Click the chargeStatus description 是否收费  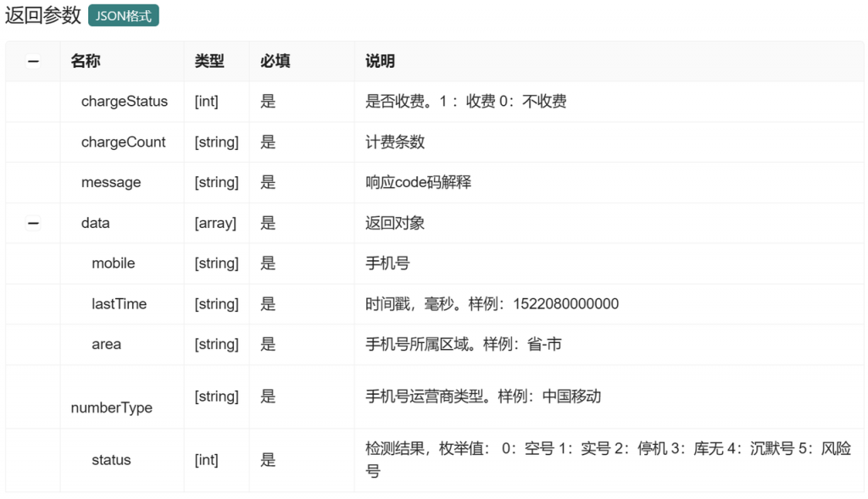(x=466, y=101)
